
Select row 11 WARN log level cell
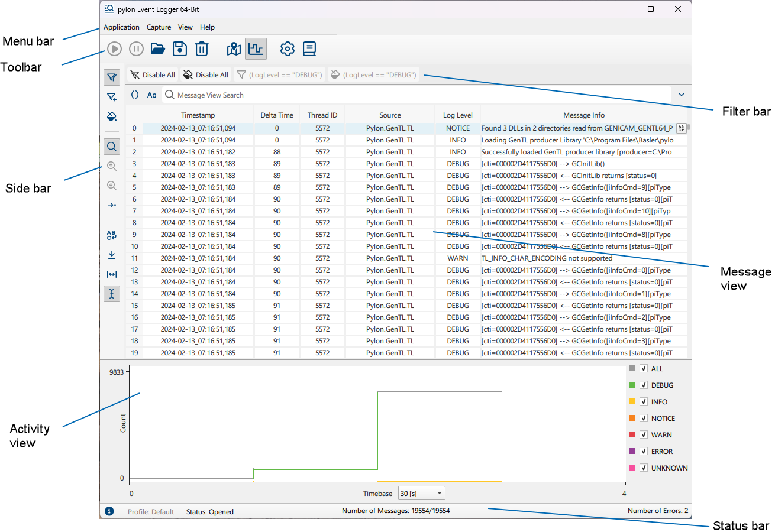click(458, 258)
